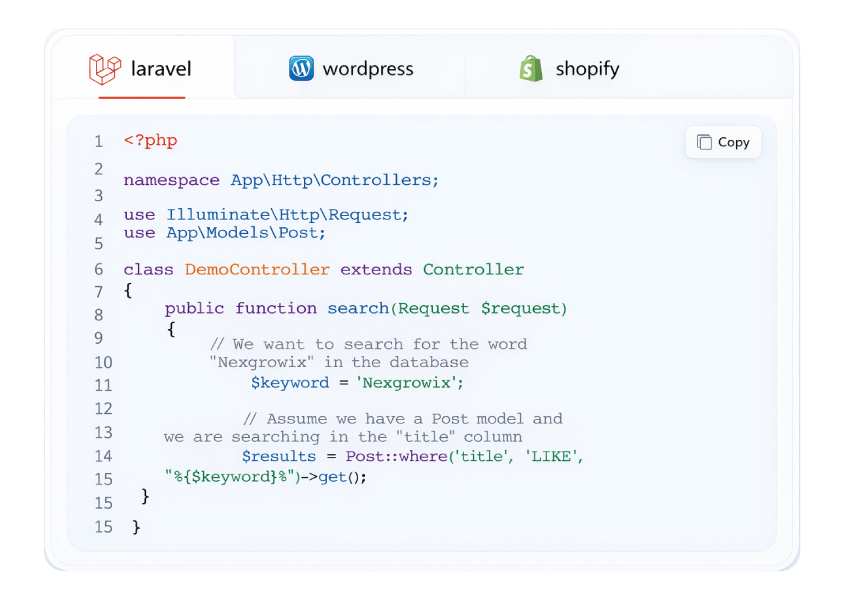This screenshot has height=595, width=842.
Task: Click line number 1 in gutter
Action: coord(98,141)
